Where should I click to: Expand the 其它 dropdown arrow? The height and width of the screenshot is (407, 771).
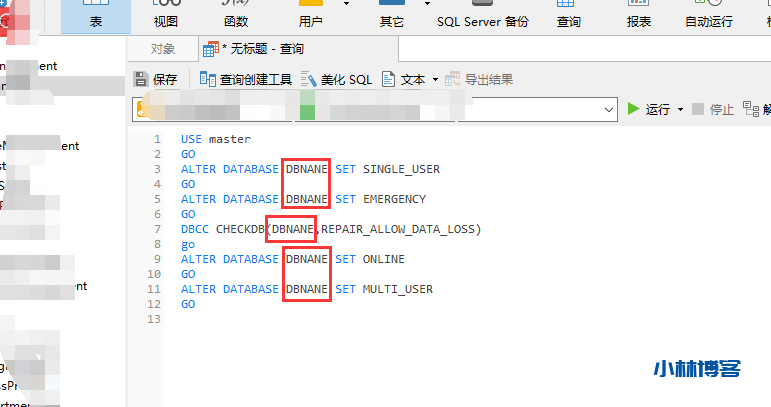pos(427,4)
